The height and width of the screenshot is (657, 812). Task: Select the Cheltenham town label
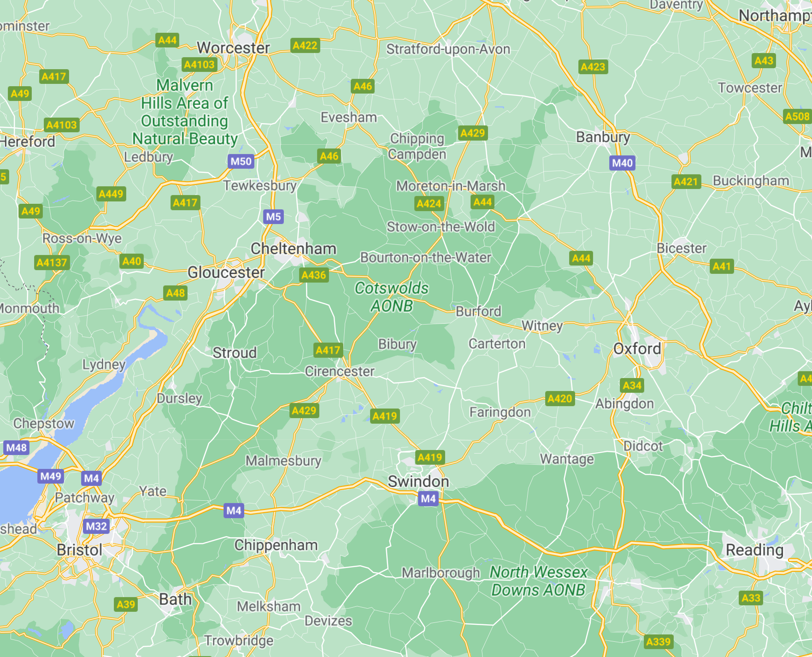point(294,249)
